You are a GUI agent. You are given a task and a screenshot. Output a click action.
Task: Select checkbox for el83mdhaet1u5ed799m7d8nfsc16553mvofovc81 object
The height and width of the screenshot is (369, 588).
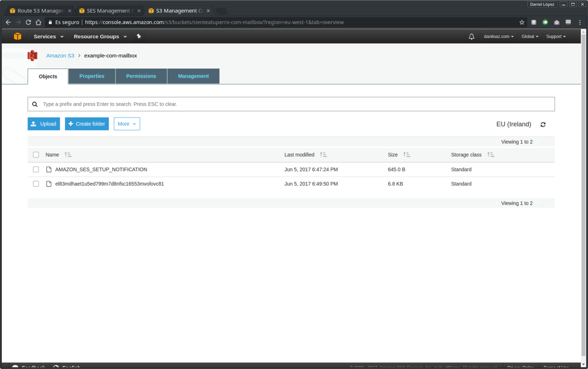pos(36,184)
